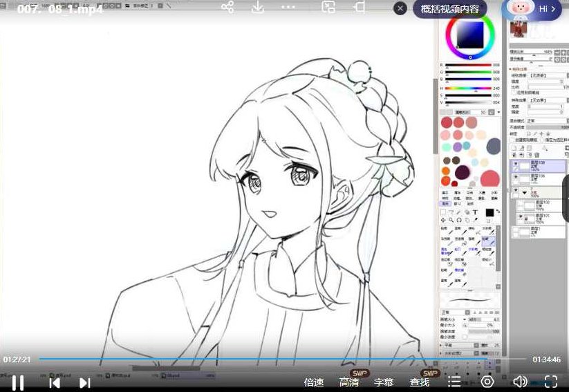Mute the video volume

[x=520, y=382]
